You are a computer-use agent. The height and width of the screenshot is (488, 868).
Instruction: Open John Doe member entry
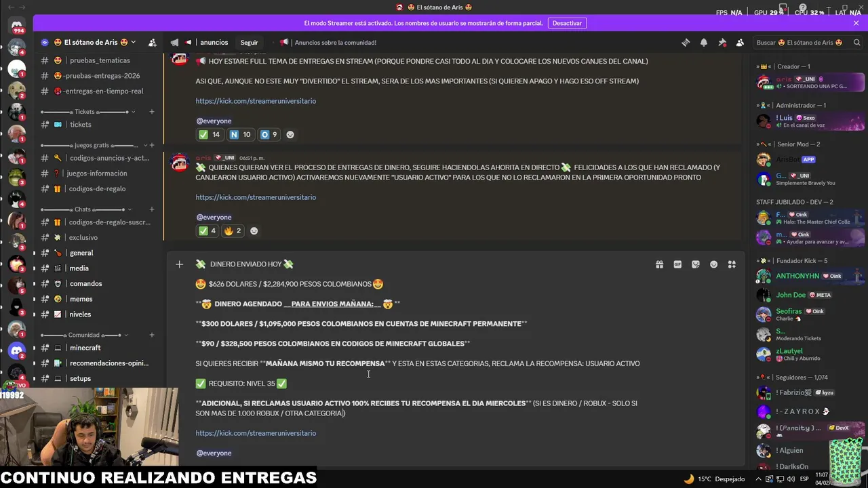(810, 295)
